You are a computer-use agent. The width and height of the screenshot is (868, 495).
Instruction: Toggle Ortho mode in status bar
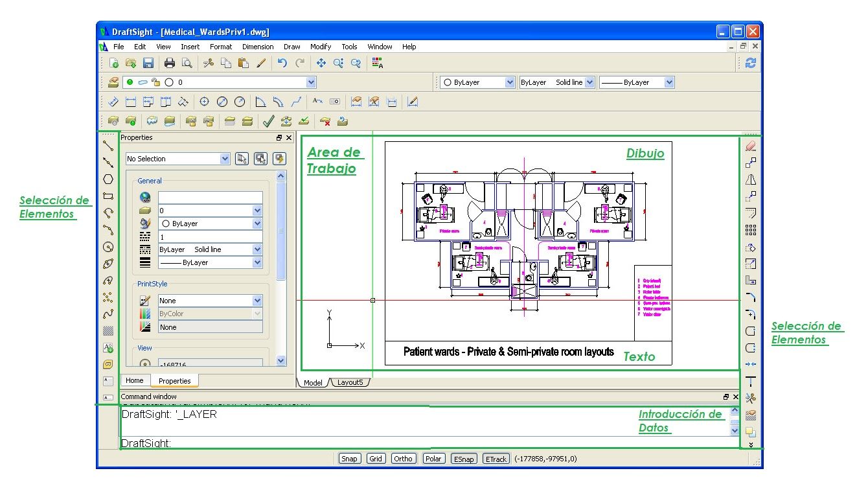(x=403, y=459)
